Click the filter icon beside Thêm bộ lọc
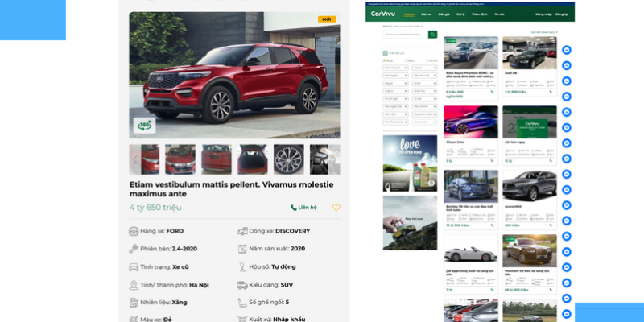This screenshot has width=644, height=322. 386,53
